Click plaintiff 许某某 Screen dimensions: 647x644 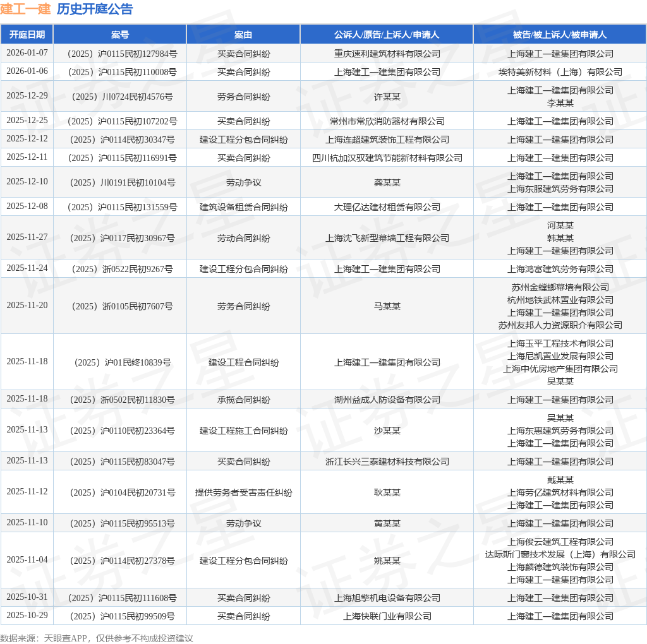coord(387,97)
